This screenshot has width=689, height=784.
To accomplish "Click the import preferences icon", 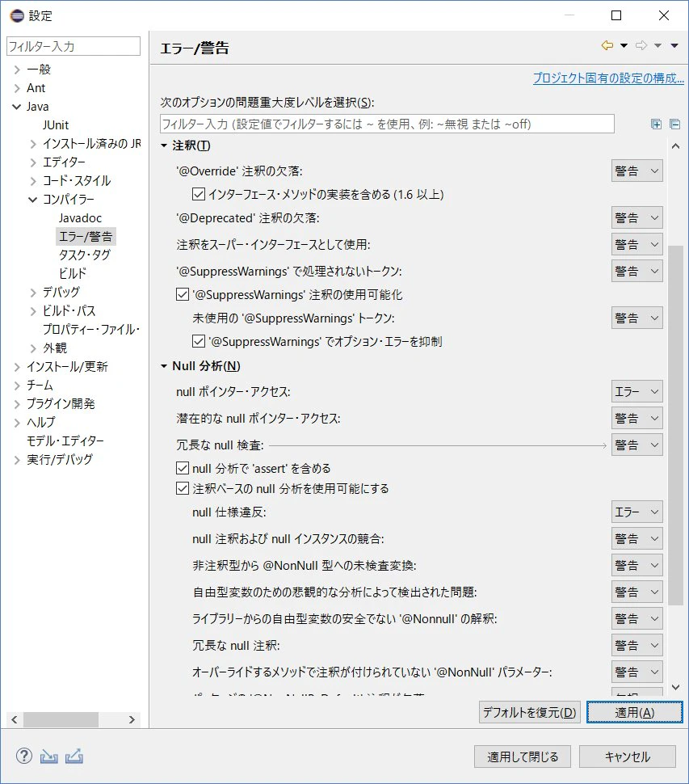I will [x=48, y=757].
